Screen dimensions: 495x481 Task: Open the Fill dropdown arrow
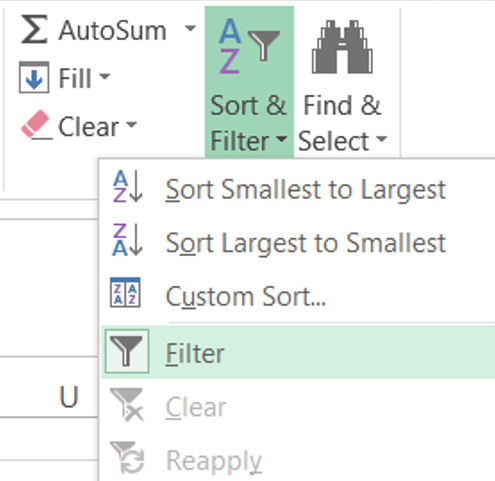(105, 76)
